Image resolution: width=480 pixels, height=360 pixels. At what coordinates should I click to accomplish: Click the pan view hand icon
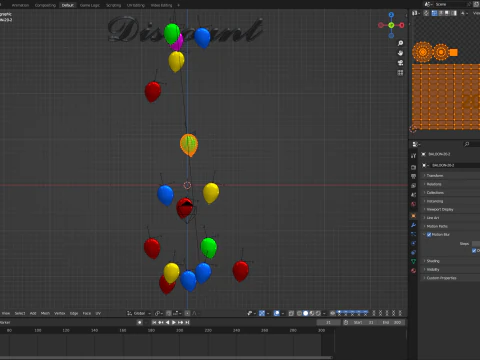point(400,53)
